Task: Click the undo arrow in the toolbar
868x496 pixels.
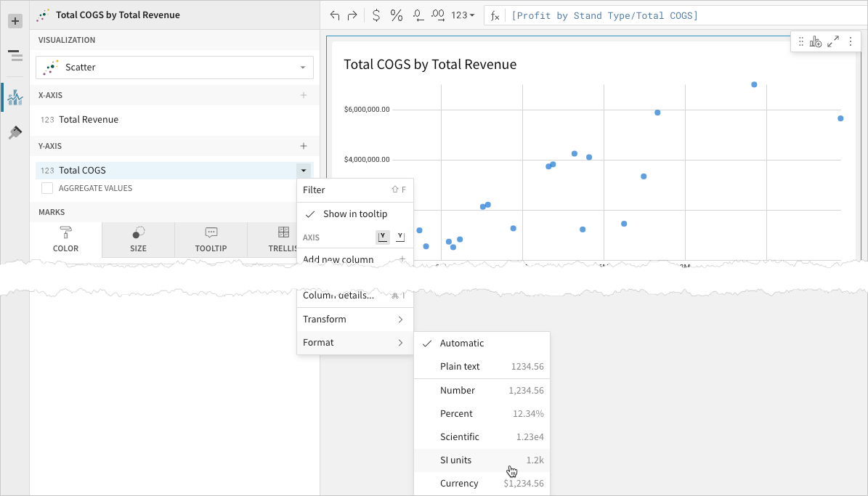Action: [334, 15]
